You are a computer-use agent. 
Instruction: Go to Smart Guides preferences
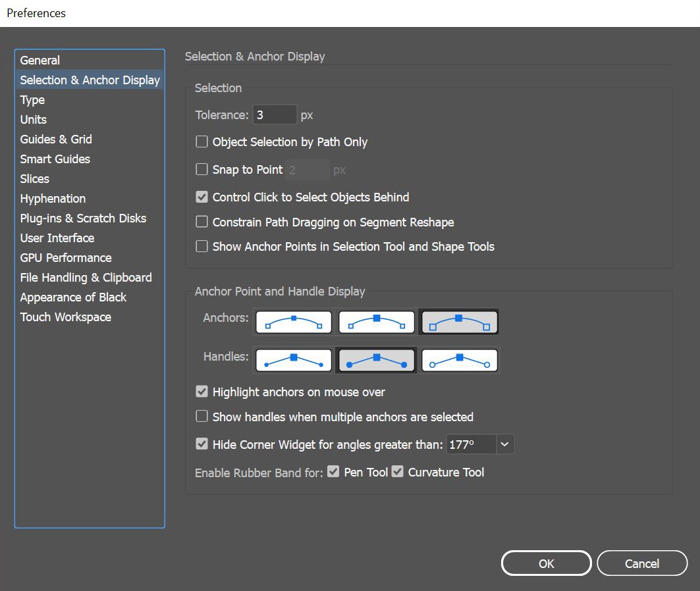(90, 159)
